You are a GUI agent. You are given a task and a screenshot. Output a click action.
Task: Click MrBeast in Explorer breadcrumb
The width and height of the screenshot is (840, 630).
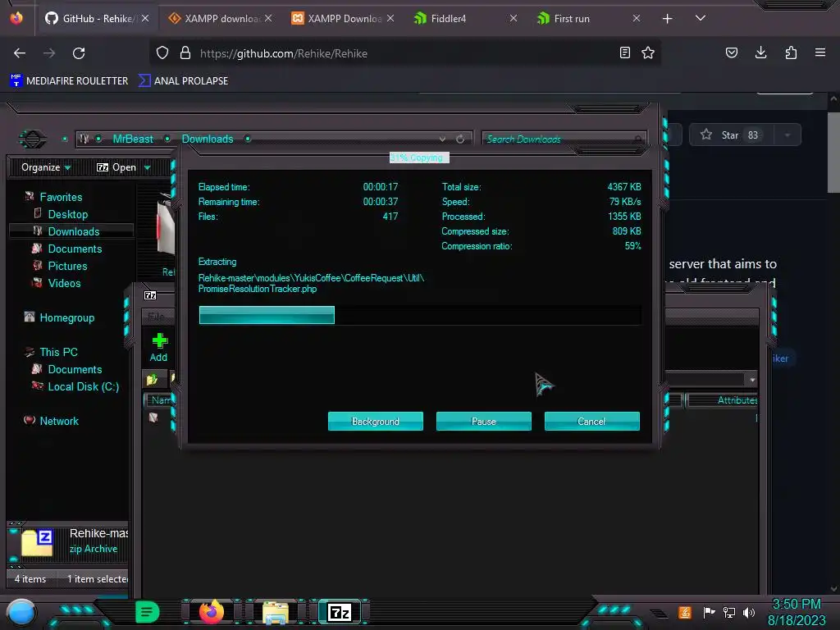pyautogui.click(x=133, y=139)
